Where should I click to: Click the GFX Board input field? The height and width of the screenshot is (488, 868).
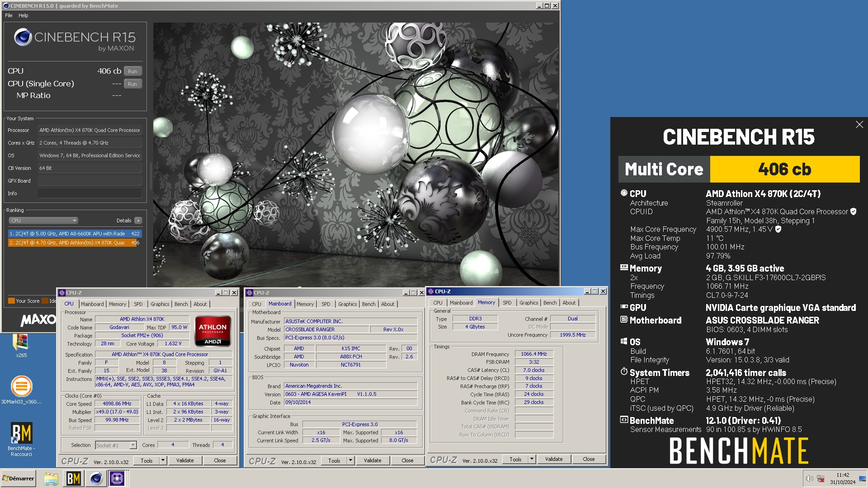[90, 181]
